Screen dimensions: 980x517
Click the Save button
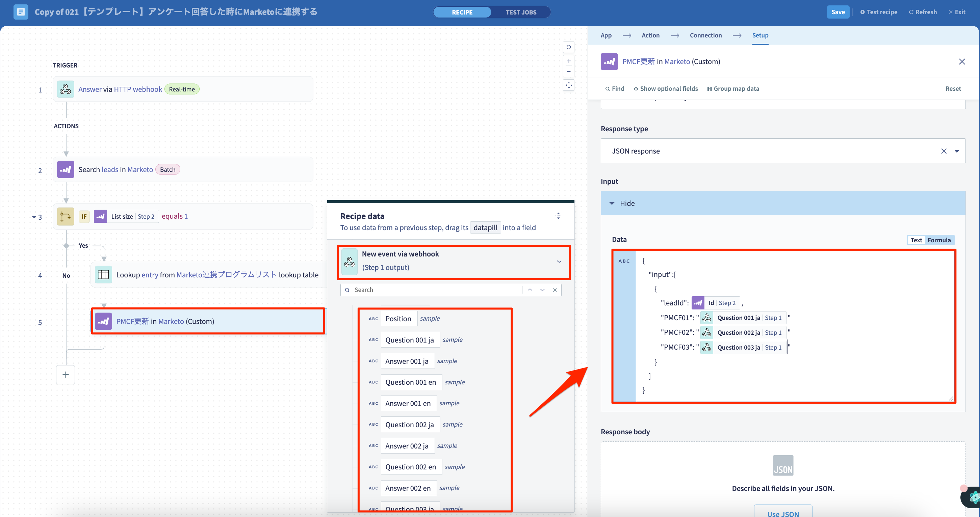(838, 12)
